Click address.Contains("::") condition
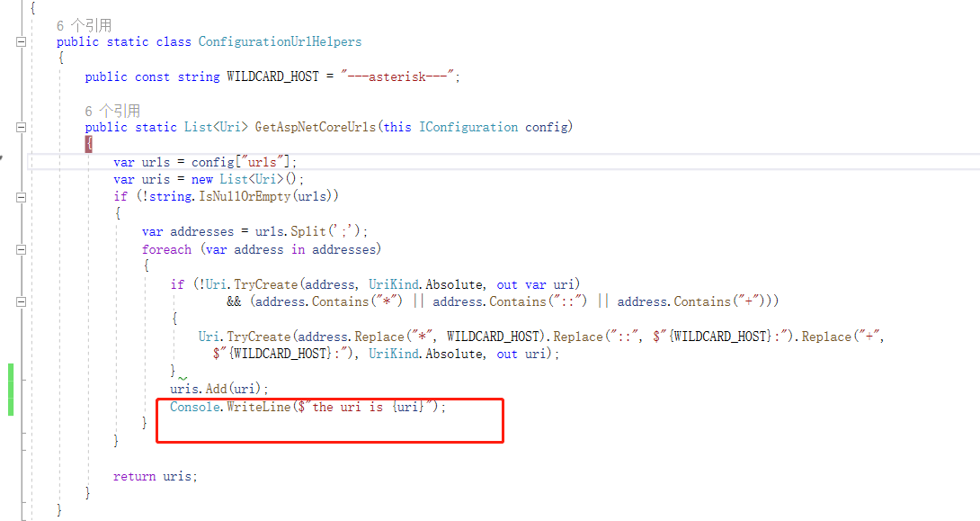Image resolution: width=980 pixels, height=521 pixels. [510, 301]
